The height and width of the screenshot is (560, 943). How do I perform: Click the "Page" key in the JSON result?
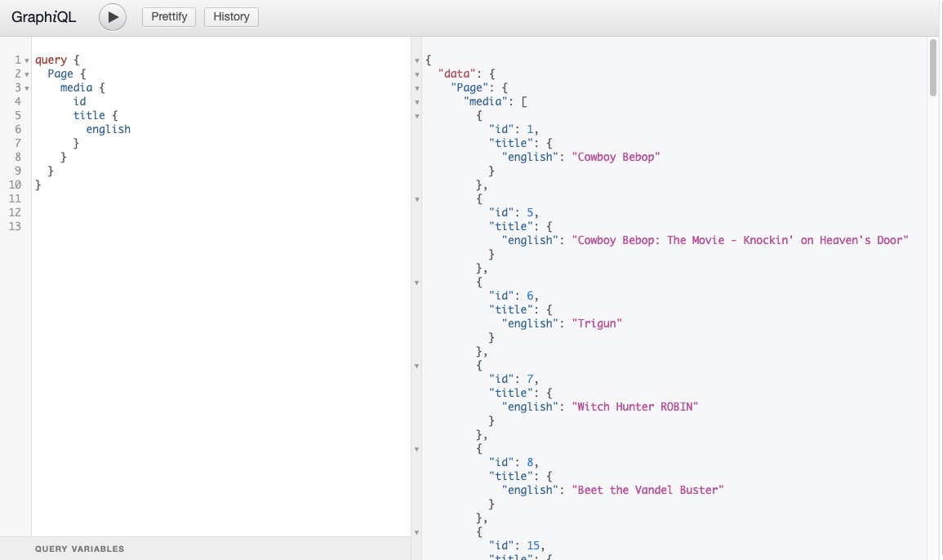(x=469, y=87)
